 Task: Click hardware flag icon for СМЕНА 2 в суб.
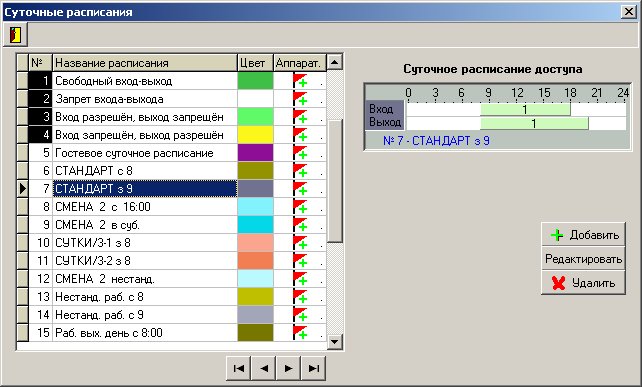click(x=301, y=225)
